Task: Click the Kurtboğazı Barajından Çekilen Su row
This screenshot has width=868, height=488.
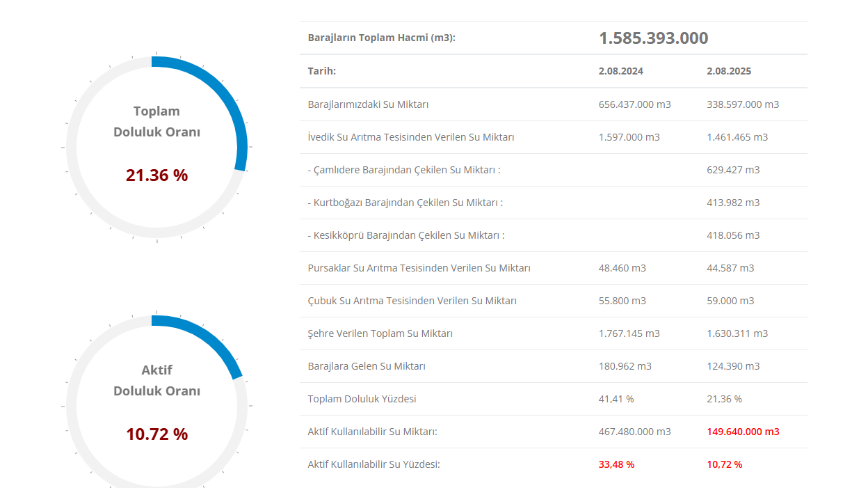Action: pos(554,203)
